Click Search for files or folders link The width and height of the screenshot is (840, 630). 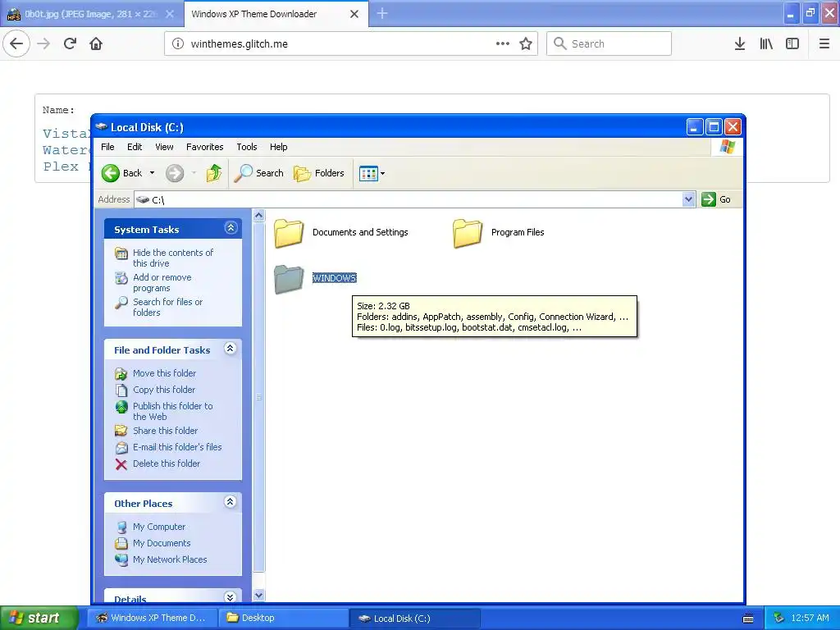[x=167, y=307]
